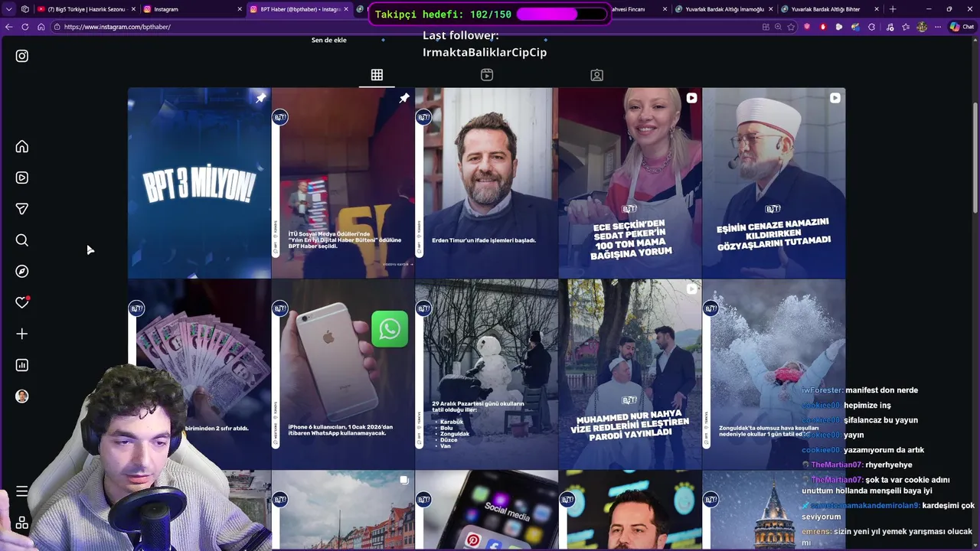Open Copilot Chat in the browser toolbar

coord(962,27)
